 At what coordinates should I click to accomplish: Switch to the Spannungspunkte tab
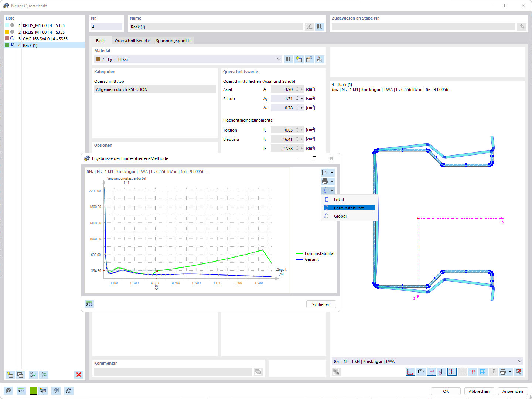click(173, 40)
